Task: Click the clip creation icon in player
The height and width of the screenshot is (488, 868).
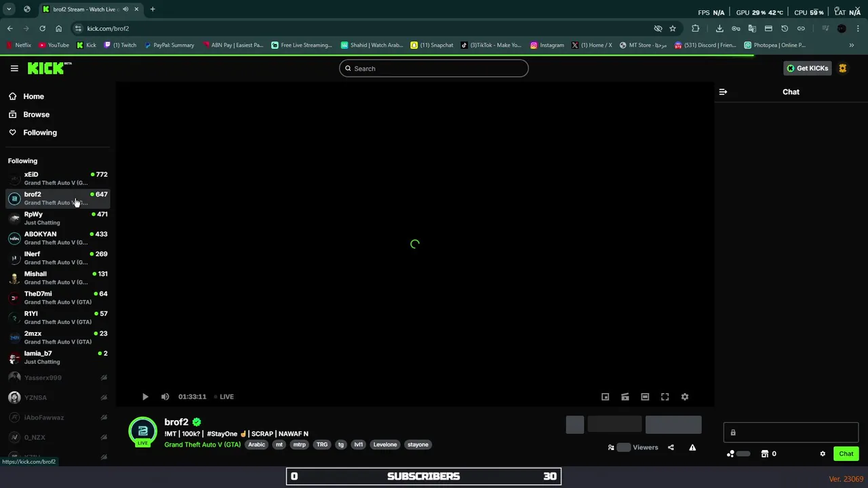Action: (625, 397)
